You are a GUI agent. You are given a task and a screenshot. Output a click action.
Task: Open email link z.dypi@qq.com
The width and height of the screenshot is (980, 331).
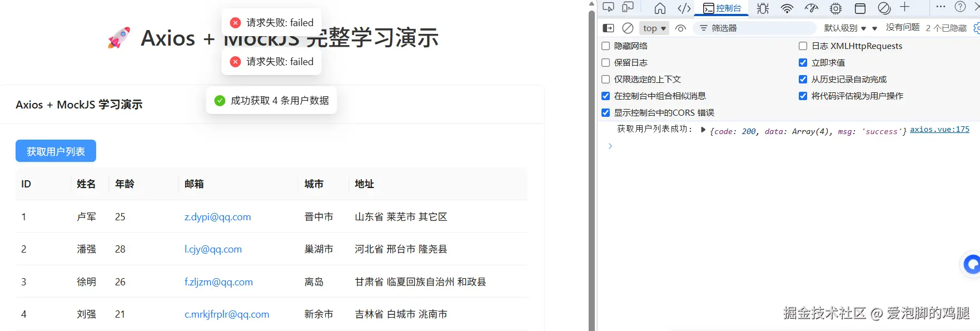point(217,217)
